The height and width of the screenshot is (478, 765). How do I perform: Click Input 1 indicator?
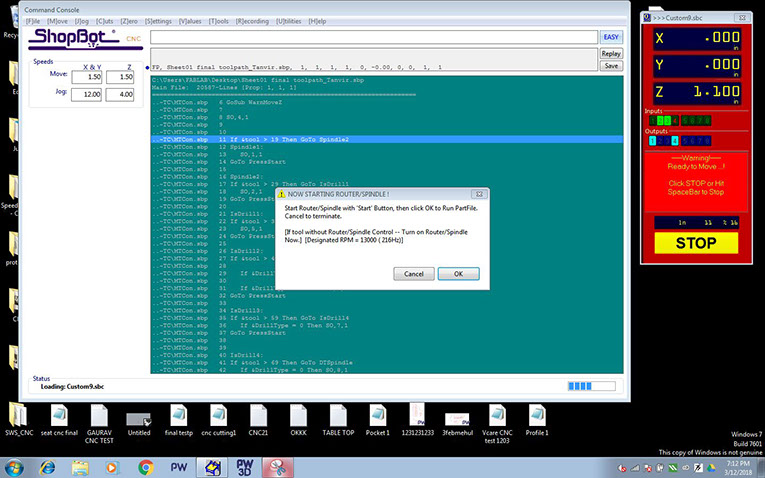(652, 120)
